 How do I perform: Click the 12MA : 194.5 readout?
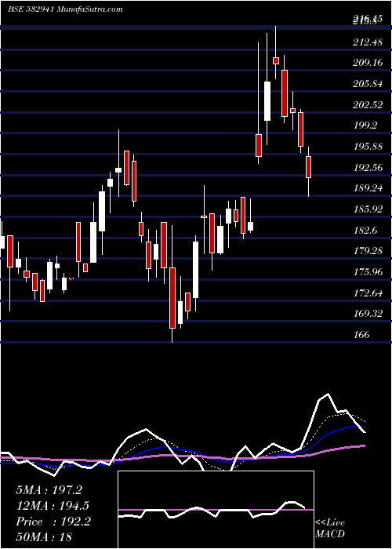tap(53, 506)
